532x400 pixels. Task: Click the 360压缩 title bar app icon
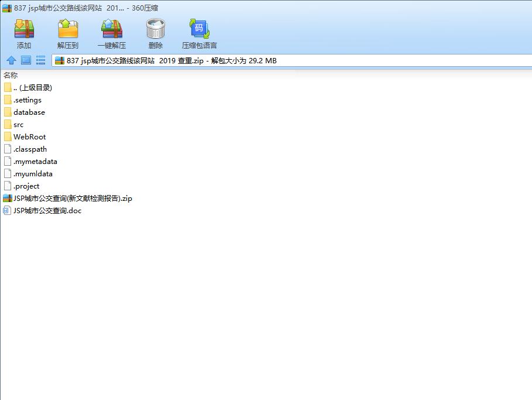(x=7, y=8)
